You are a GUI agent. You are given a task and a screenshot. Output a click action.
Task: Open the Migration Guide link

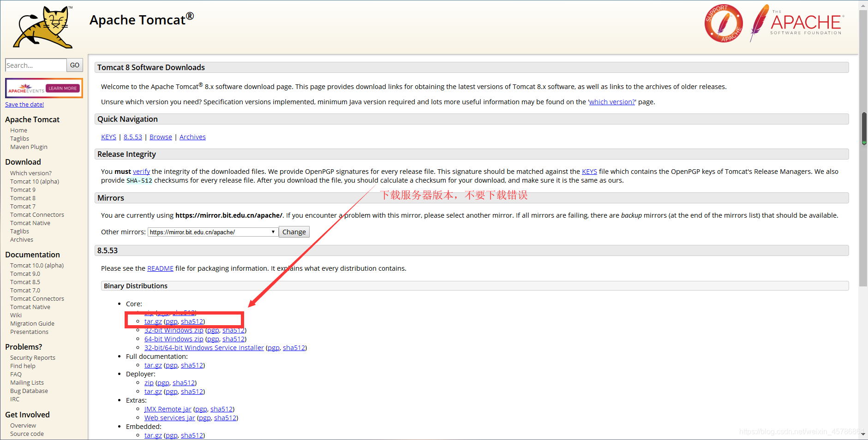[32, 324]
